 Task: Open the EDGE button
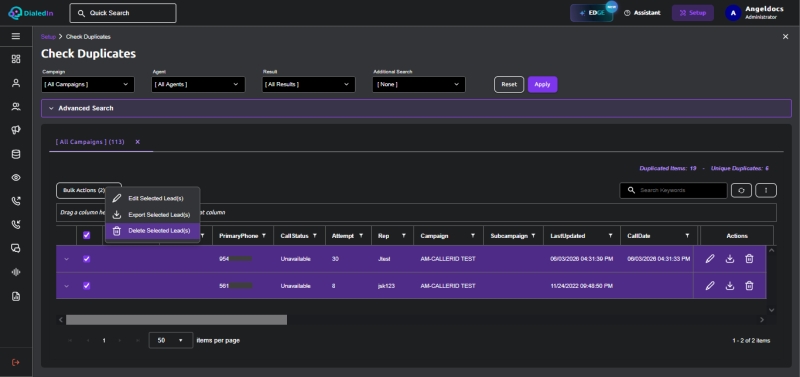click(591, 13)
